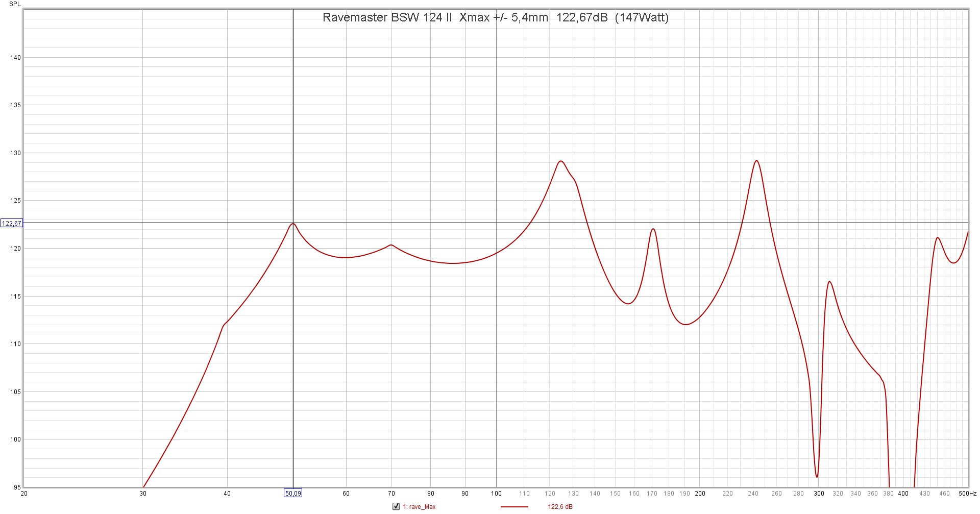Click the 300 Hz frequency axis label
The image size is (980, 514).
point(819,494)
